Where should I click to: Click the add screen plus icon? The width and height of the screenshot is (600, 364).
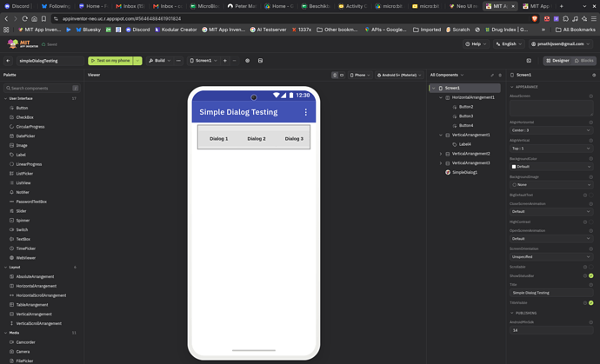[x=225, y=61]
